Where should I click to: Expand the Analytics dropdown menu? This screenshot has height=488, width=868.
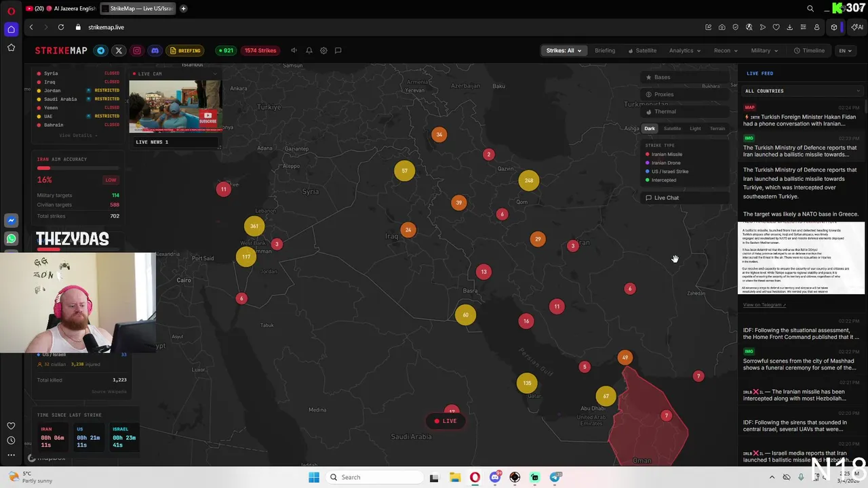coord(685,50)
